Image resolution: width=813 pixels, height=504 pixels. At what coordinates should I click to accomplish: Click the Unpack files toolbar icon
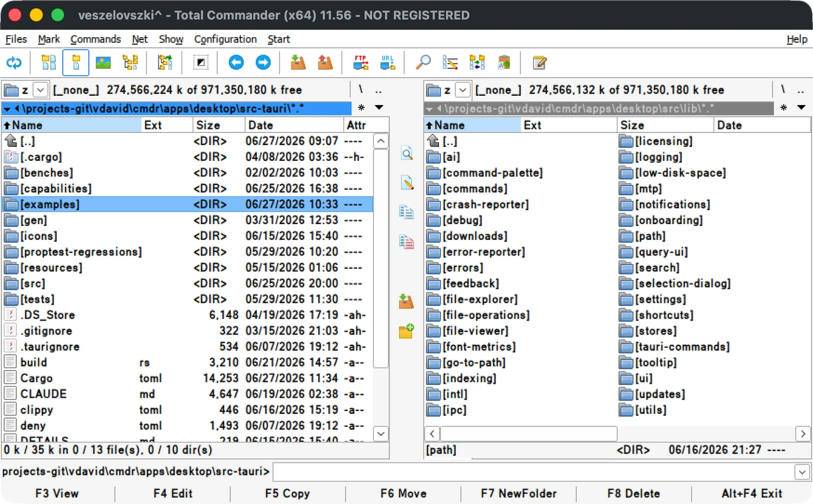click(325, 63)
